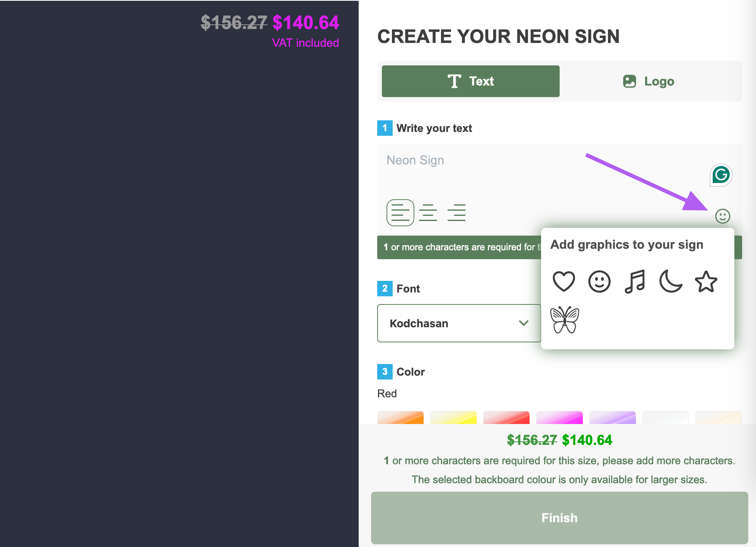Add the music note graphic

[635, 281]
